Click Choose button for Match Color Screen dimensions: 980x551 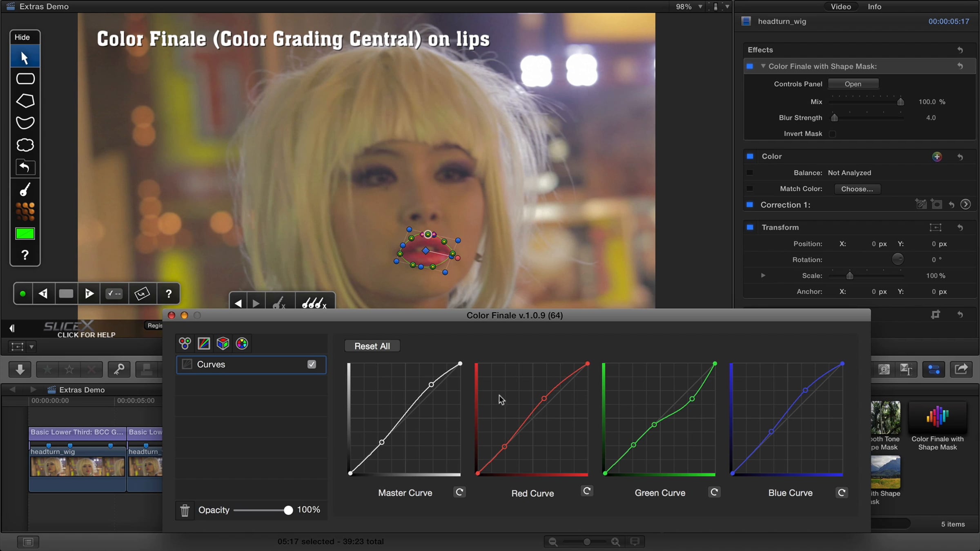tap(857, 189)
